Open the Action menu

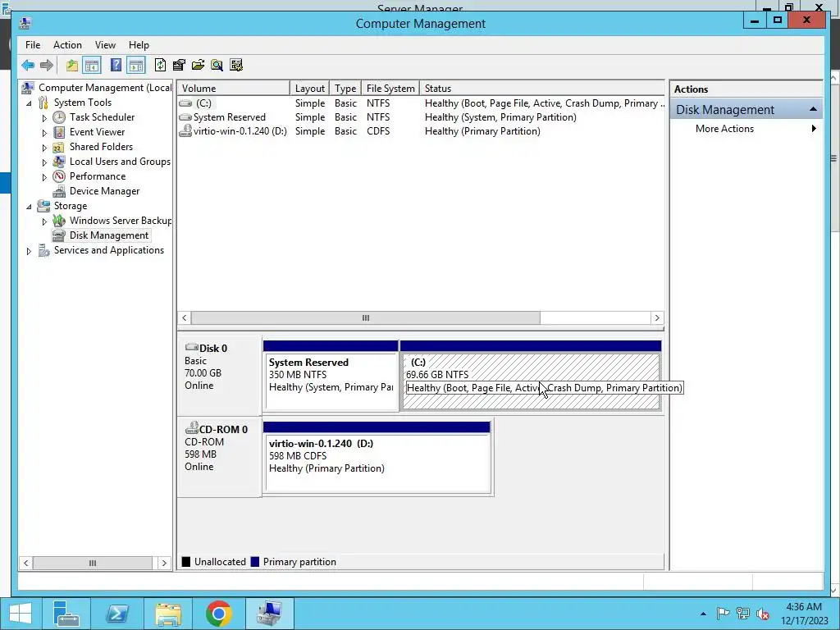coord(67,45)
